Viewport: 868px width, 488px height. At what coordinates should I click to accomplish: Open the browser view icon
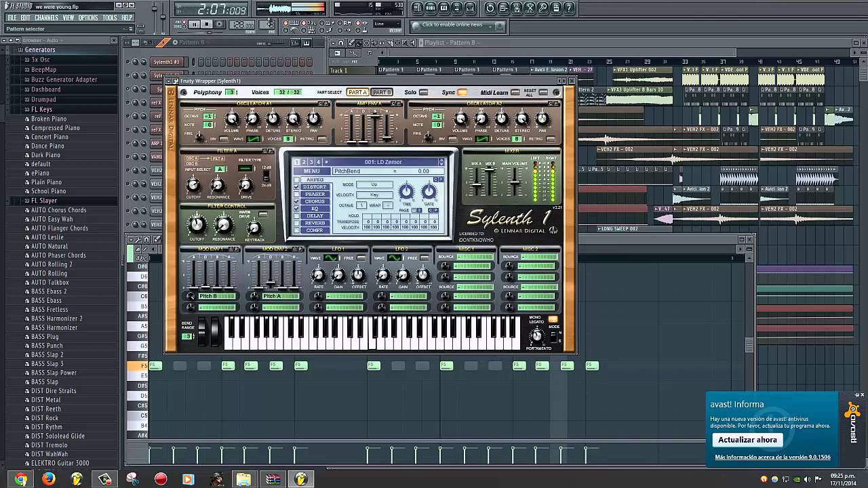[x=458, y=8]
